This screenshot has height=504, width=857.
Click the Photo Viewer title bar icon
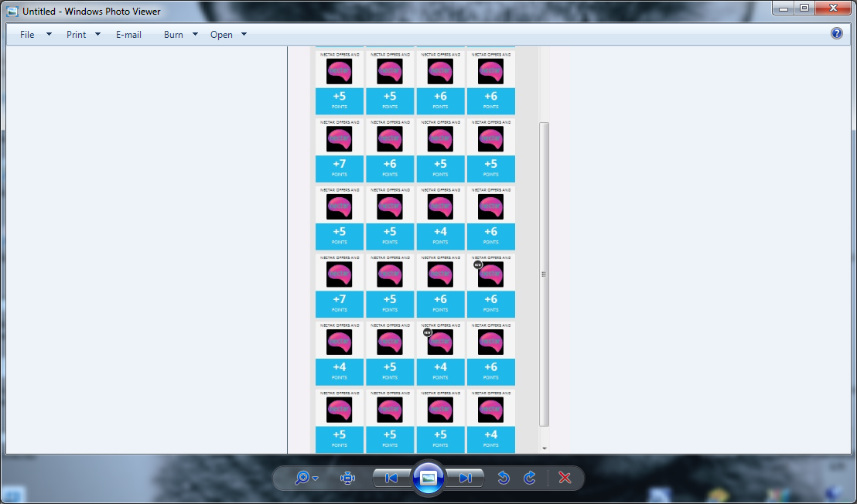(x=12, y=11)
